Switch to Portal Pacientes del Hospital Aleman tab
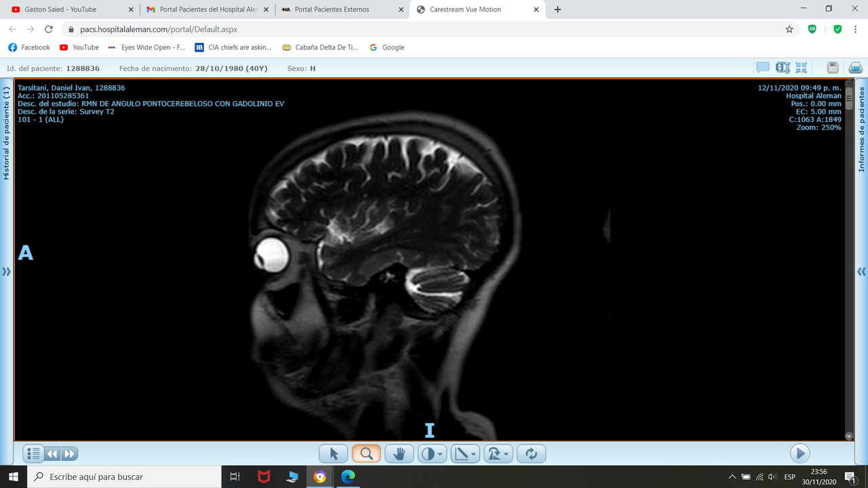The width and height of the screenshot is (868, 488). coord(208,9)
